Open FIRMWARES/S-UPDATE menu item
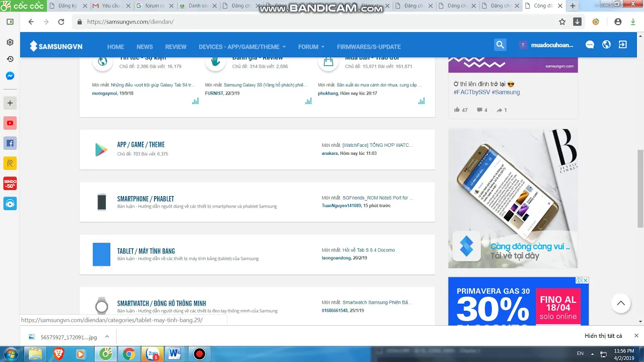 [369, 47]
